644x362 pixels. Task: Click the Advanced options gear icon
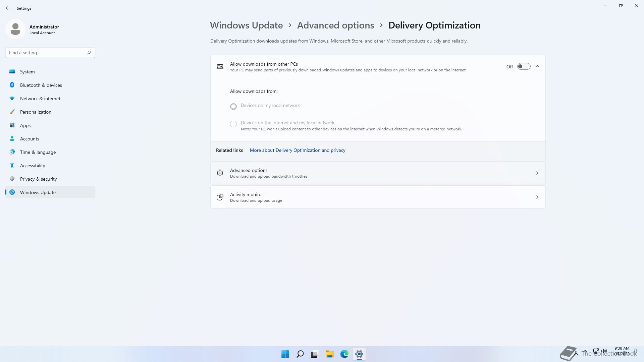[x=220, y=173]
